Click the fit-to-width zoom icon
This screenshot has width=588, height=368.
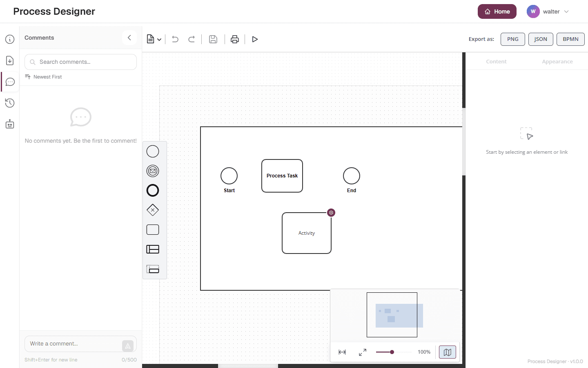pyautogui.click(x=342, y=352)
